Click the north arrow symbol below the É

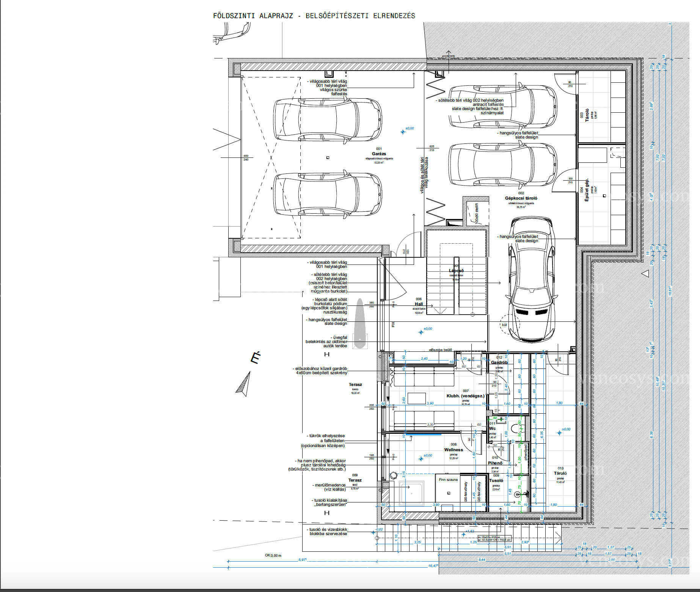[x=244, y=384]
